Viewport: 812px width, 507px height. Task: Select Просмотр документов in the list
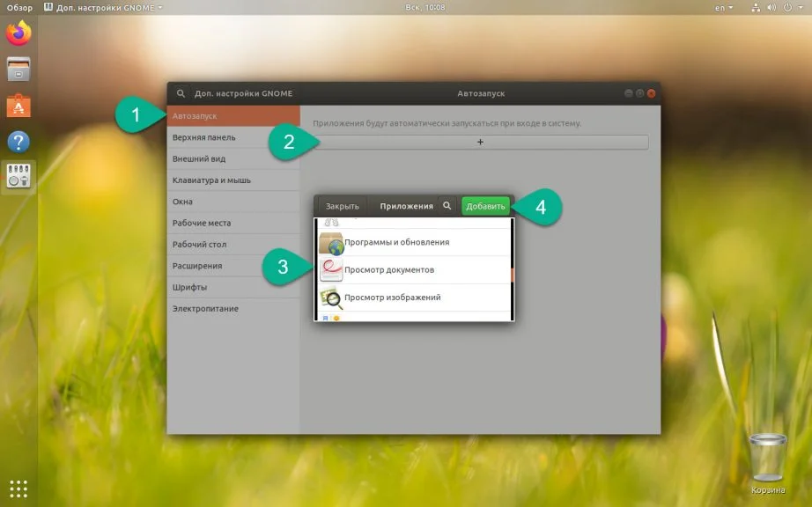(x=414, y=270)
